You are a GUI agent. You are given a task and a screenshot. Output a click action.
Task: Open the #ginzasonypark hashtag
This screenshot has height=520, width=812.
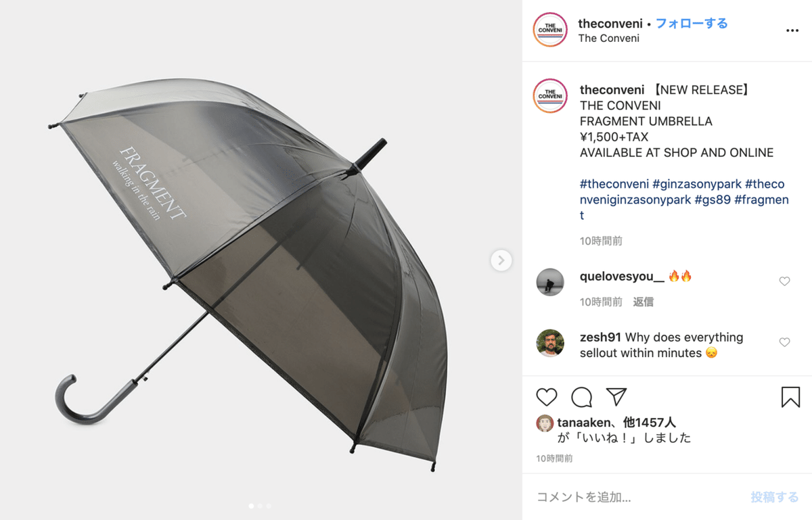[x=696, y=184]
